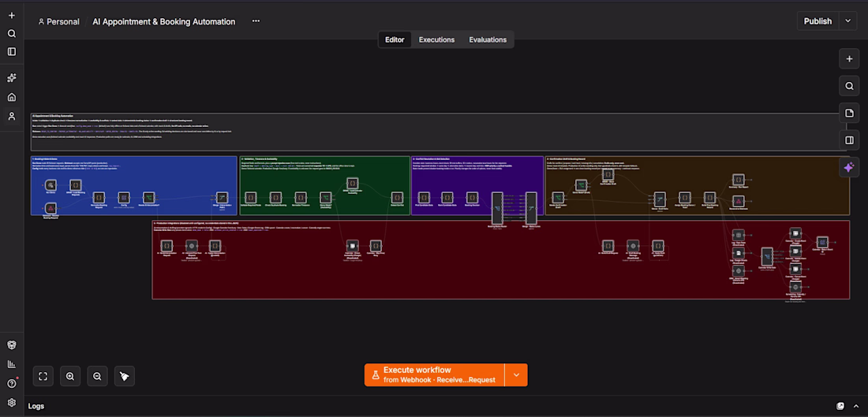The height and width of the screenshot is (417, 868).
Task: Go to the home overview icon
Action: pos(12,97)
